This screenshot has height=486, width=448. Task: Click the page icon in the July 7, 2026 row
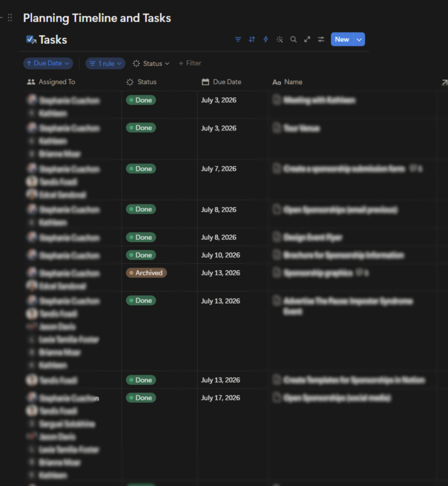tap(277, 169)
